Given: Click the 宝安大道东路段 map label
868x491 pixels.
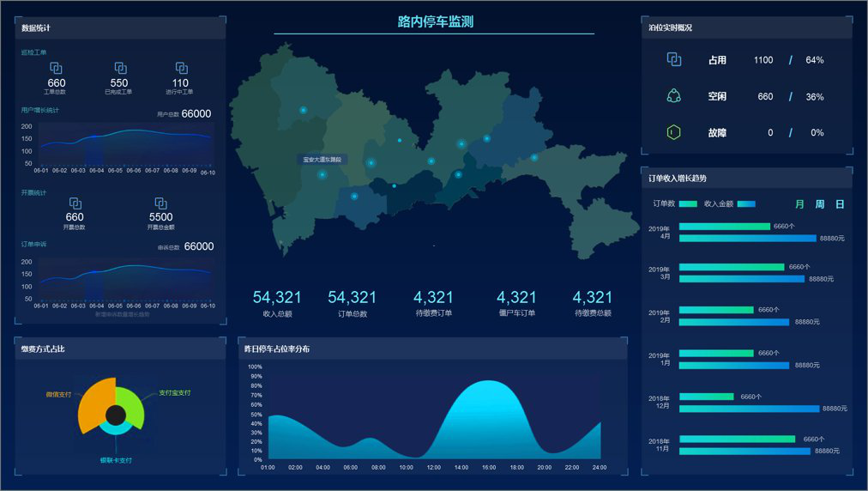Looking at the screenshot, I should (322, 160).
